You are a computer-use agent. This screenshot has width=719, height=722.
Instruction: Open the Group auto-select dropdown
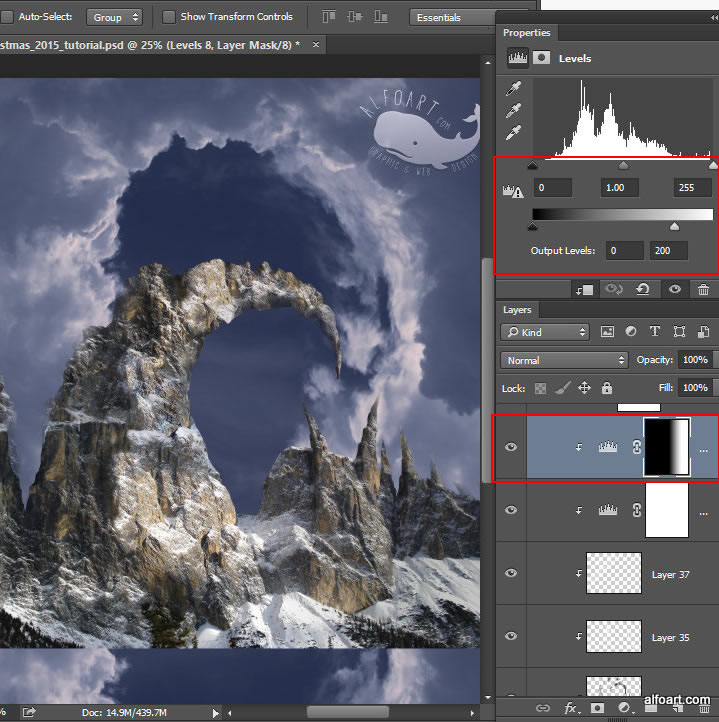pyautogui.click(x=114, y=17)
